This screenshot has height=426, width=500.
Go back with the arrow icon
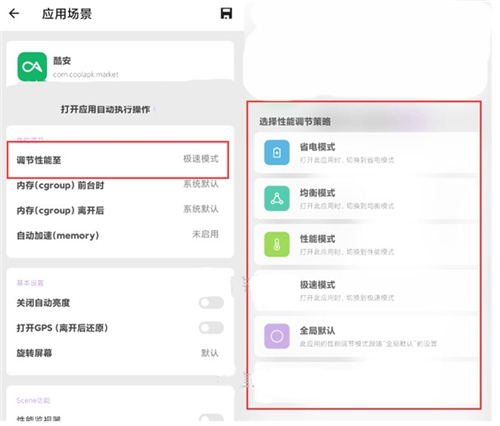[14, 14]
